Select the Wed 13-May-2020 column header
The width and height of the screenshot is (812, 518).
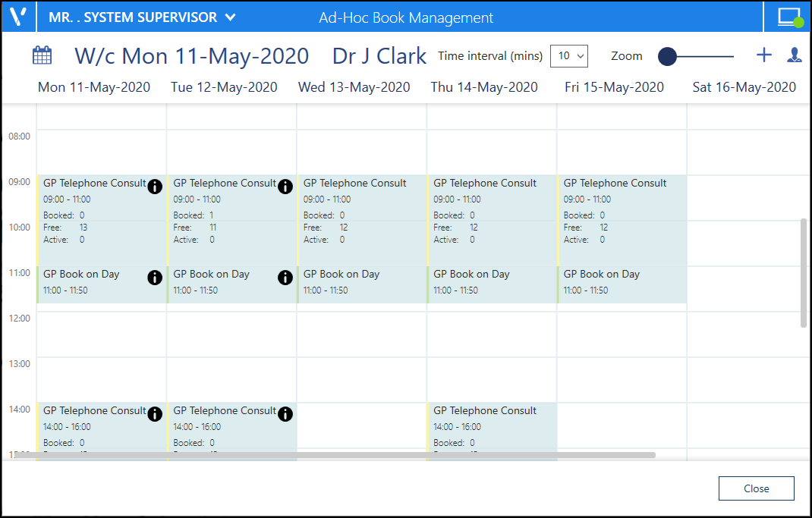click(x=354, y=87)
